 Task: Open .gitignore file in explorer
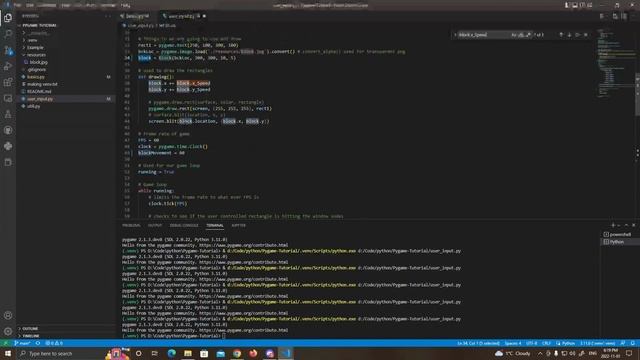pyautogui.click(x=37, y=69)
